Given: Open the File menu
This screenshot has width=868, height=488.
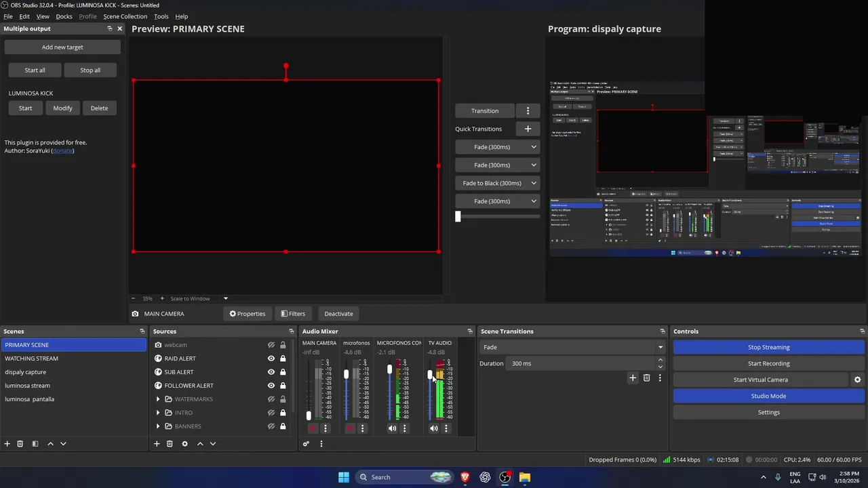Looking at the screenshot, I should tap(8, 16).
